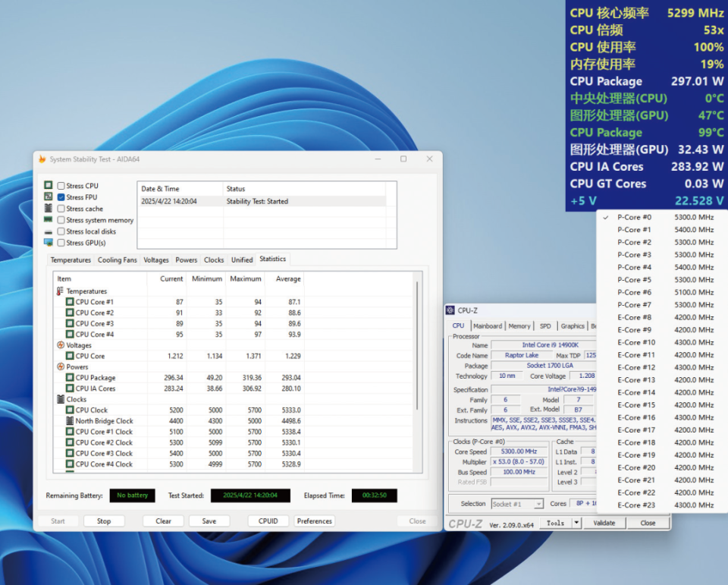Click the Powers lightning icon in statistics
Screen dimensions: 728x585
point(61,366)
